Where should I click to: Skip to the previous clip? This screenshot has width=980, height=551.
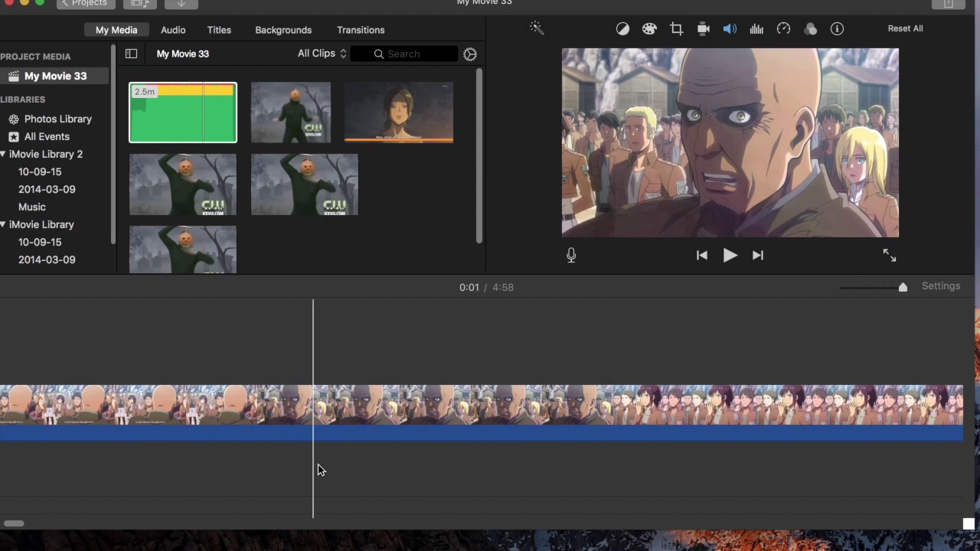tap(702, 256)
